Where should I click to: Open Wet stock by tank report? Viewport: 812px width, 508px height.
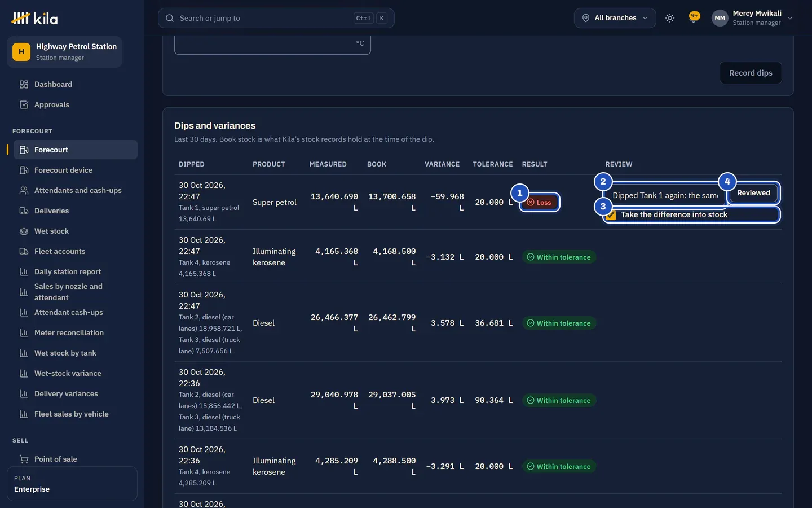(x=76, y=353)
